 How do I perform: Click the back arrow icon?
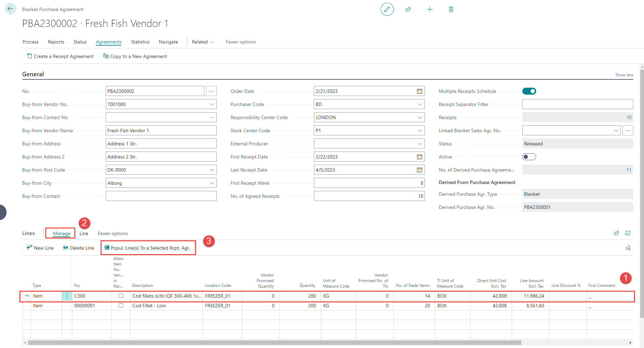pyautogui.click(x=10, y=9)
